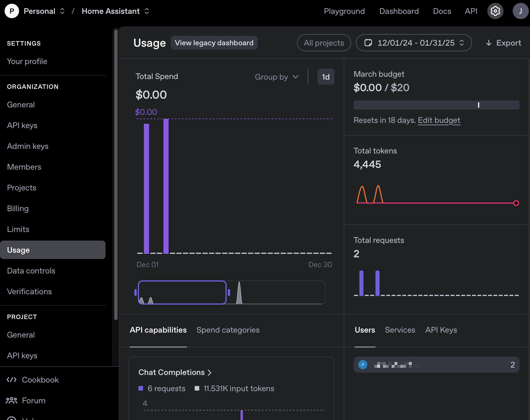
Task: Click the calendar icon beside the date range
Action: [x=368, y=43]
